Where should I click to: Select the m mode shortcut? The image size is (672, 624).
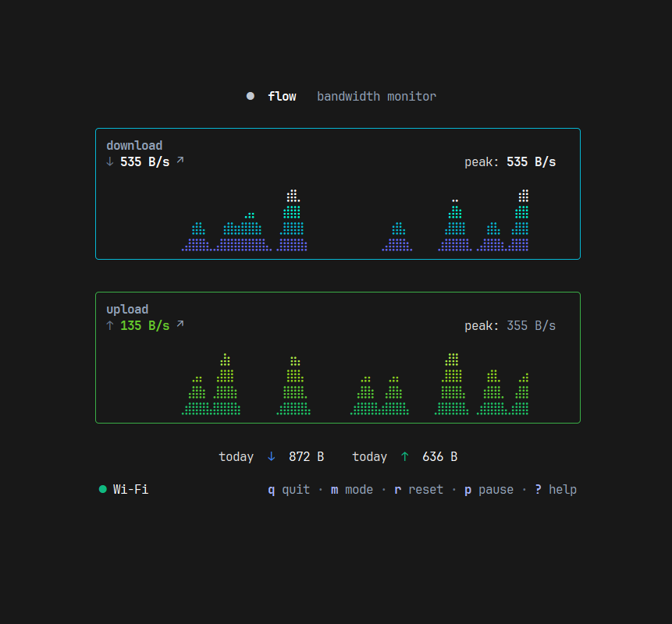click(352, 490)
